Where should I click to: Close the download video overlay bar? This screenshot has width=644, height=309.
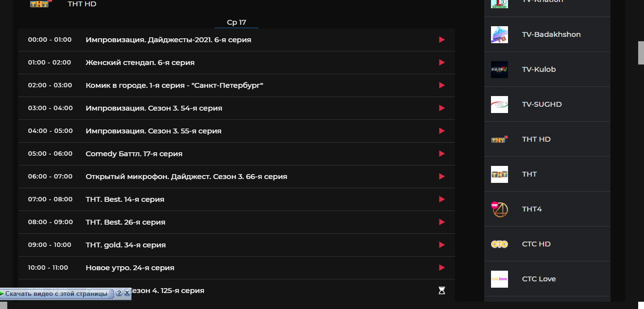click(x=127, y=293)
